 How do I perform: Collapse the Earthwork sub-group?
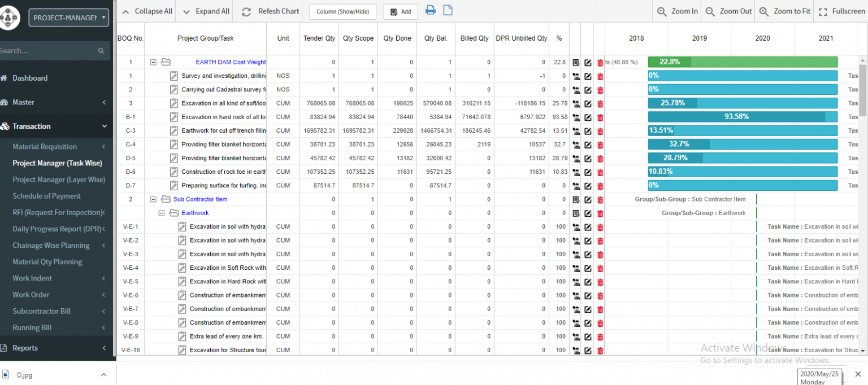point(162,213)
